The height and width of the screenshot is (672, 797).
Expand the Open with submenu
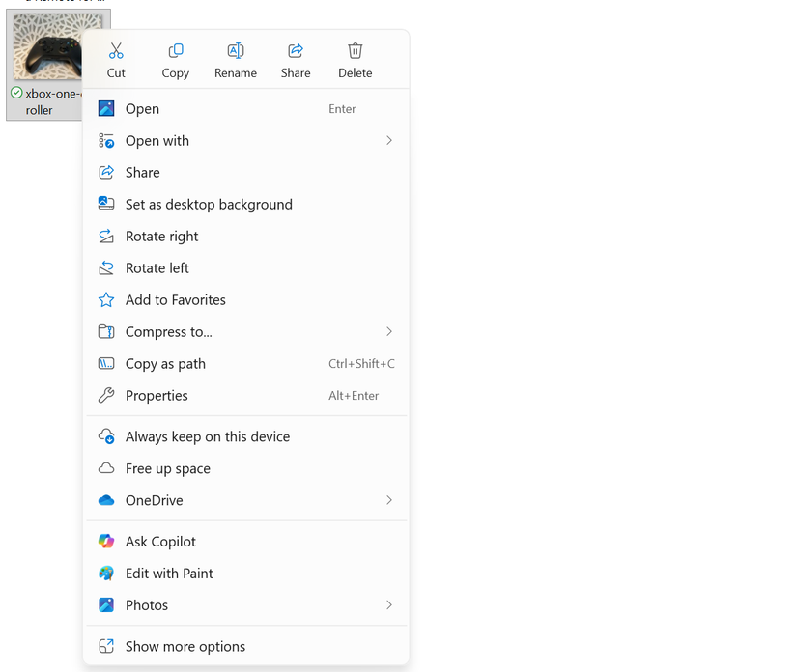coord(388,140)
